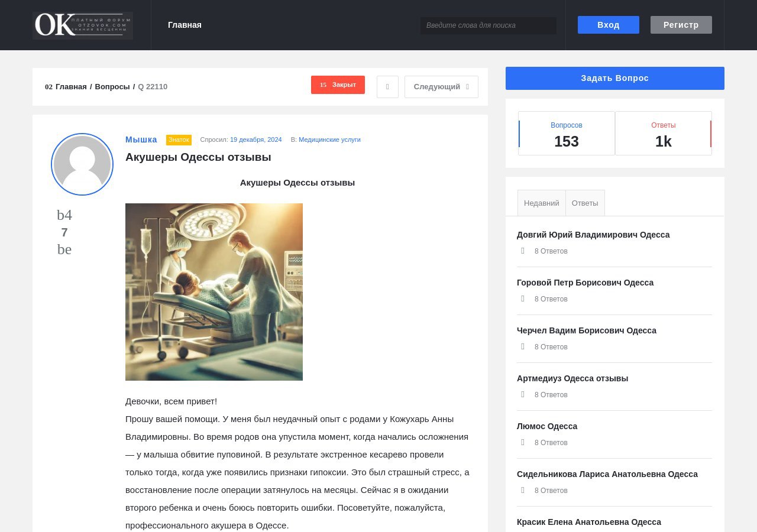This screenshot has height=532, width=757.
Task: Click the Вопросы breadcrumb link
Action: click(112, 87)
